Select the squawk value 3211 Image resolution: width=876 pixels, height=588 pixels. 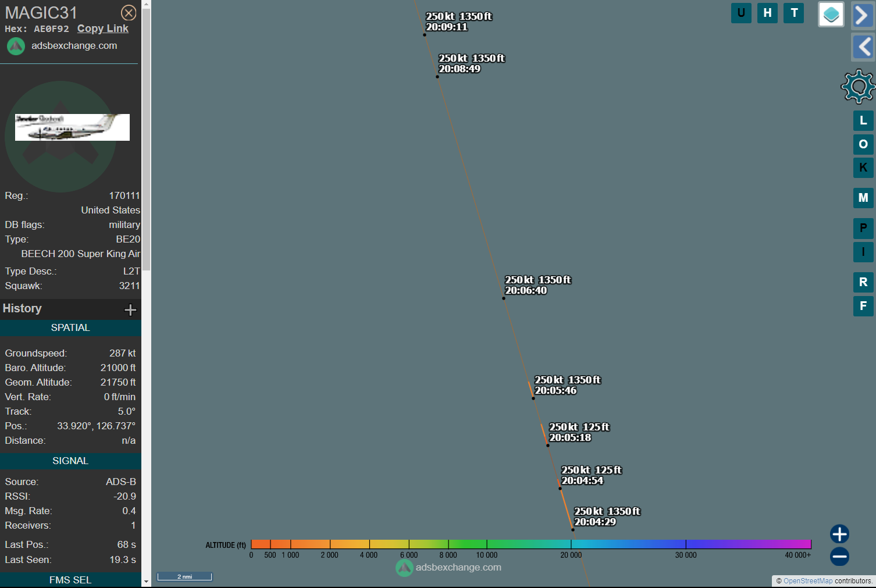[129, 286]
